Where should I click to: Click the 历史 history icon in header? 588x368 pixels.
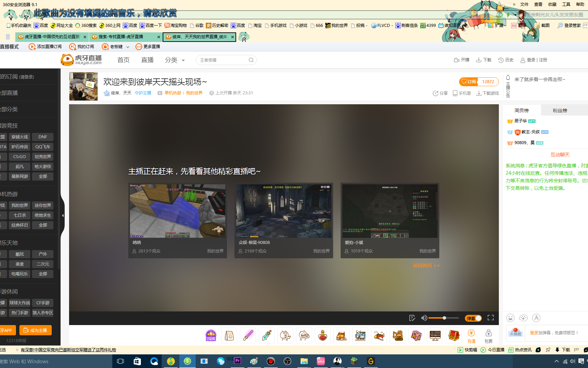pyautogui.click(x=506, y=60)
